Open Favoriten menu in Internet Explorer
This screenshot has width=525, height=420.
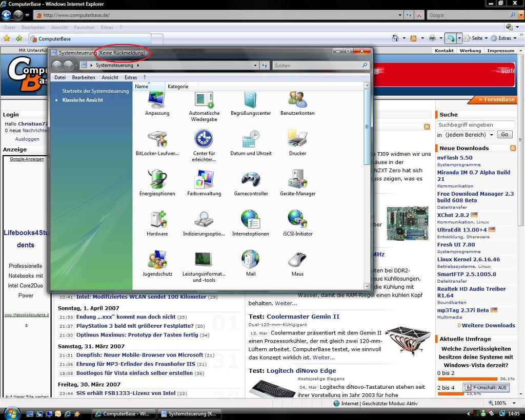84,28
